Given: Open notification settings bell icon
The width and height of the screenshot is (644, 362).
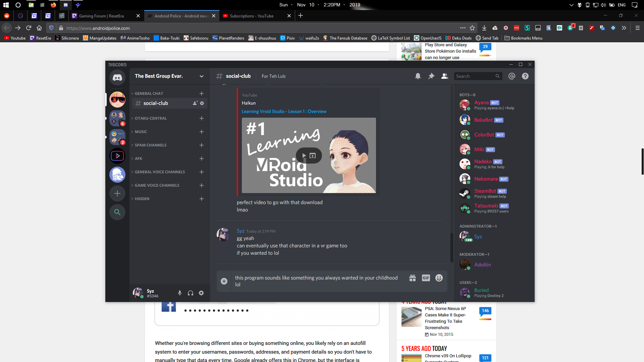Looking at the screenshot, I should pyautogui.click(x=418, y=76).
